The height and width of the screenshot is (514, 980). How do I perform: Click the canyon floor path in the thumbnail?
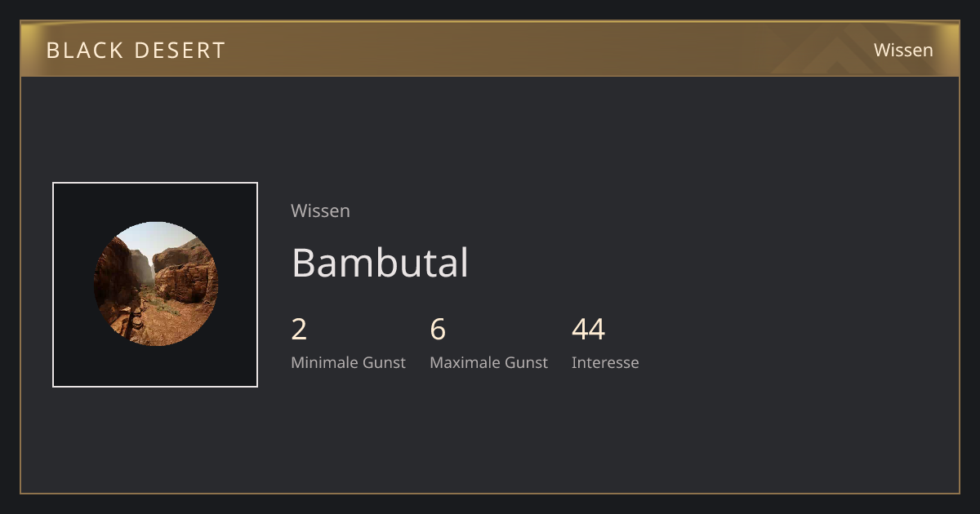(x=159, y=322)
